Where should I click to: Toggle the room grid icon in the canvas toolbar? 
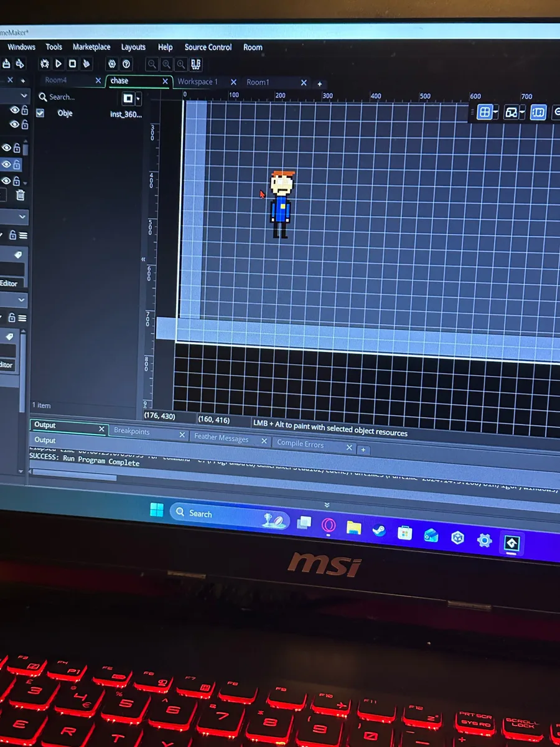point(485,112)
